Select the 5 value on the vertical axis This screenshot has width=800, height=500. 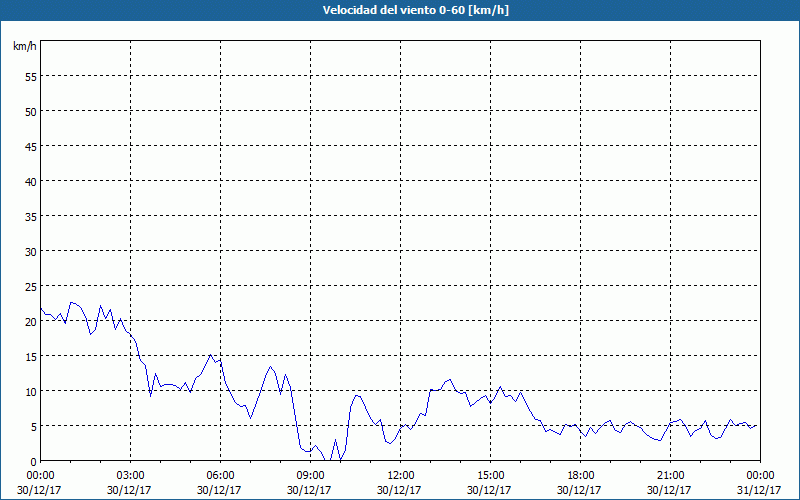(x=34, y=427)
